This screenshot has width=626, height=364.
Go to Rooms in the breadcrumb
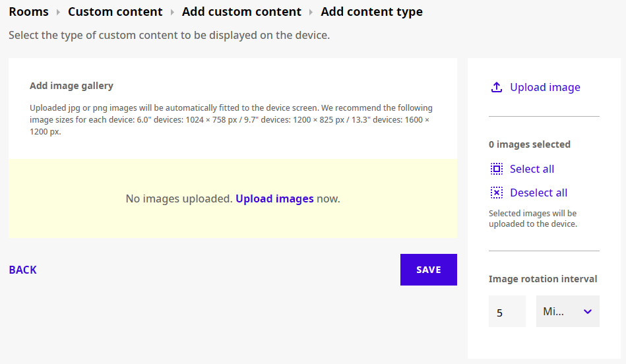tap(29, 12)
